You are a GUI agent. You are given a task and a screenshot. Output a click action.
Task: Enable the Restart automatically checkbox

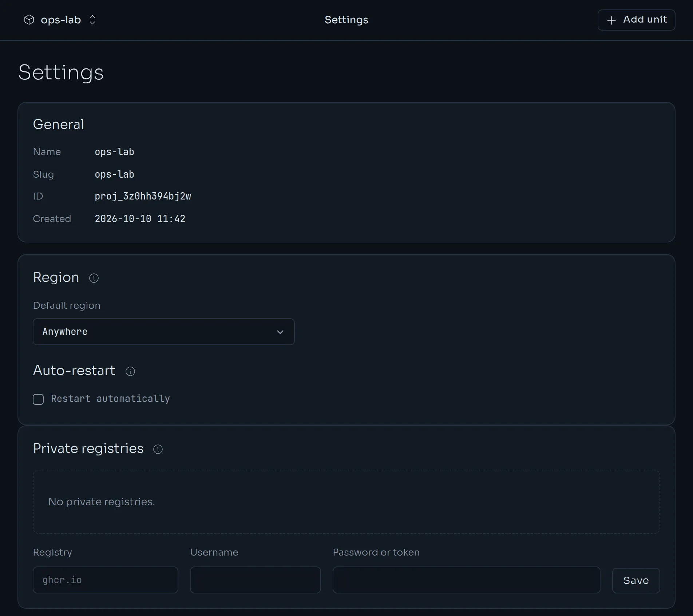[38, 399]
